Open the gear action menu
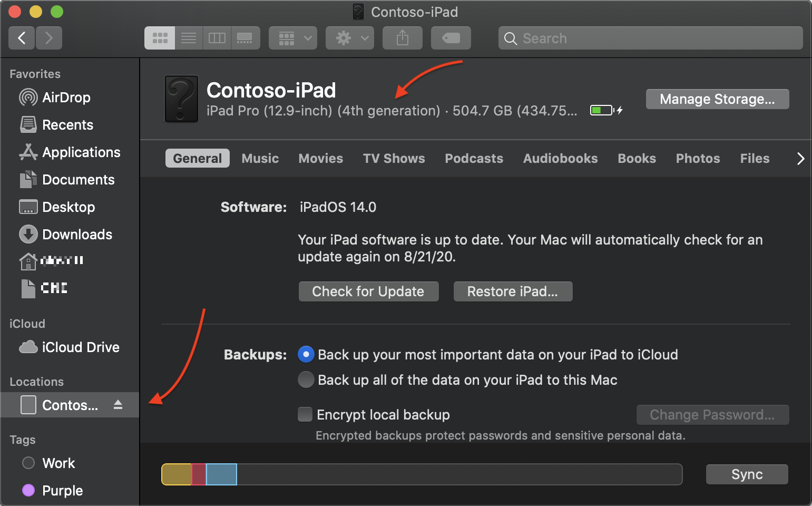Image resolution: width=812 pixels, height=506 pixels. point(350,38)
